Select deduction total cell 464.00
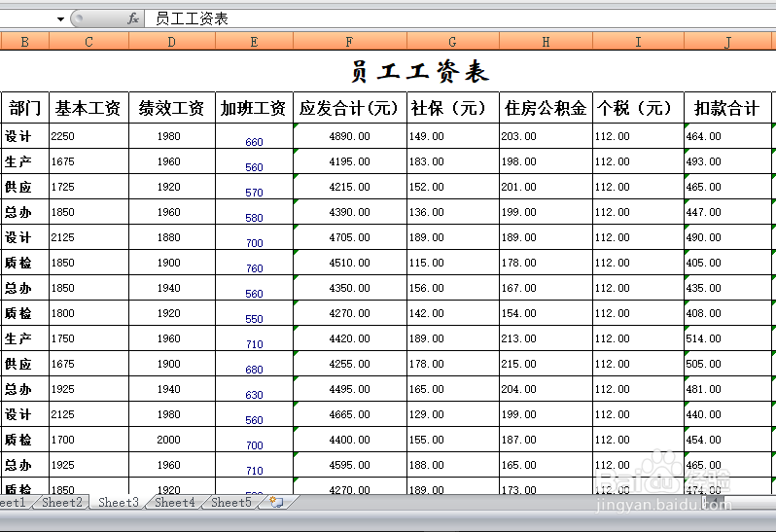This screenshot has width=776, height=532. 727,136
